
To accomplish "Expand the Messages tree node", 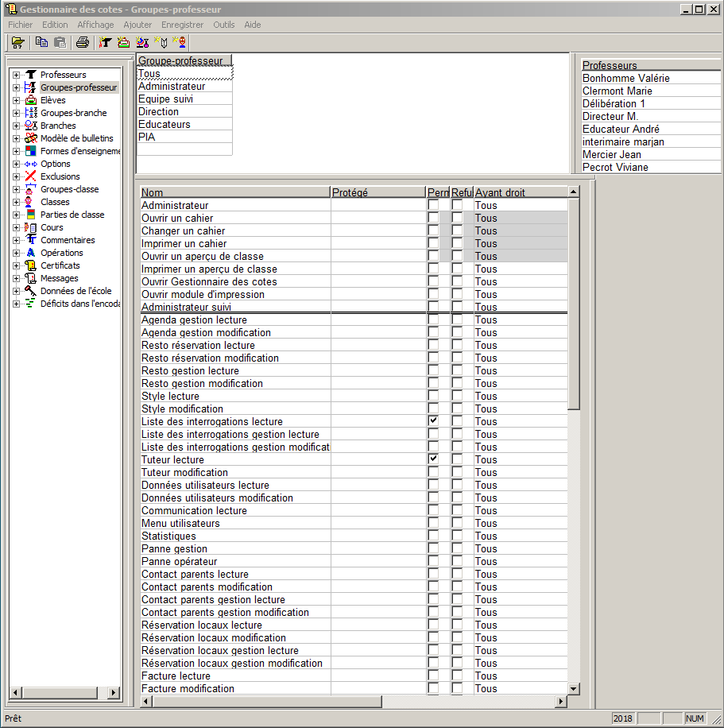I will click(16, 278).
